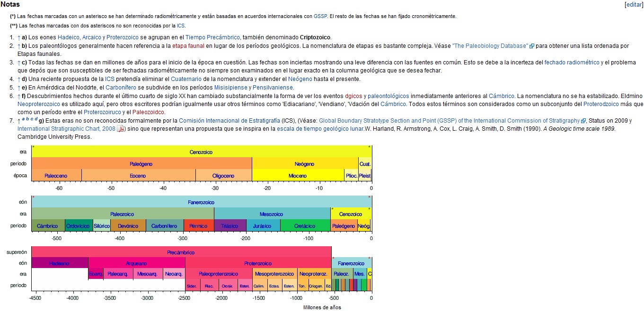Open the ICS link in the double-asterisk note
The height and width of the screenshot is (313, 644).
pyautogui.click(x=181, y=26)
